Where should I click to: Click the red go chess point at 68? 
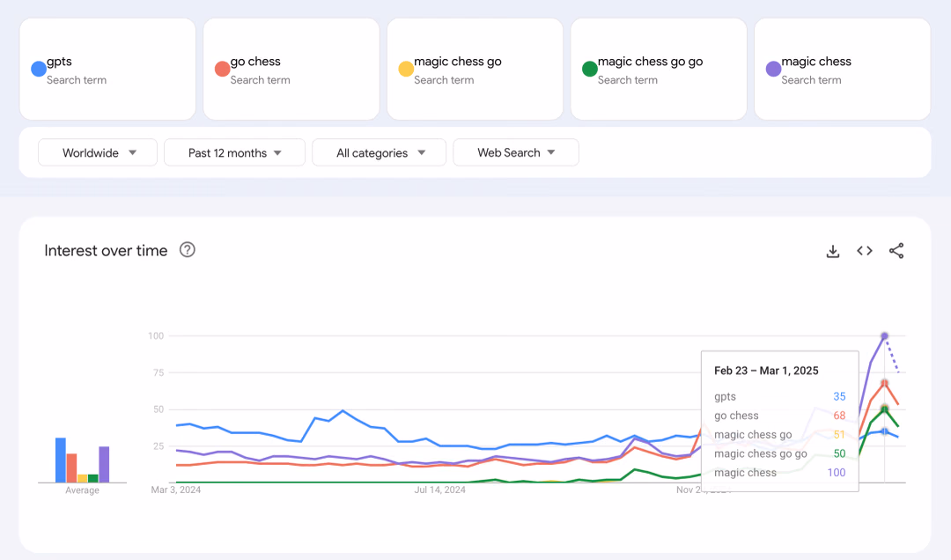884,383
